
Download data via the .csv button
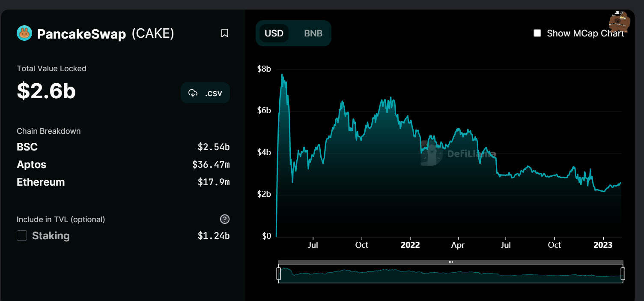[x=206, y=93]
